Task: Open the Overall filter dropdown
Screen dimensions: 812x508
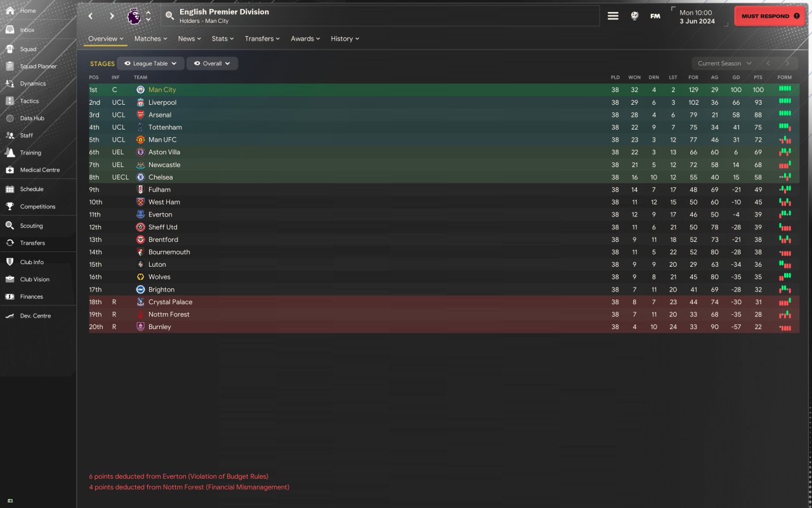Action: (x=212, y=63)
